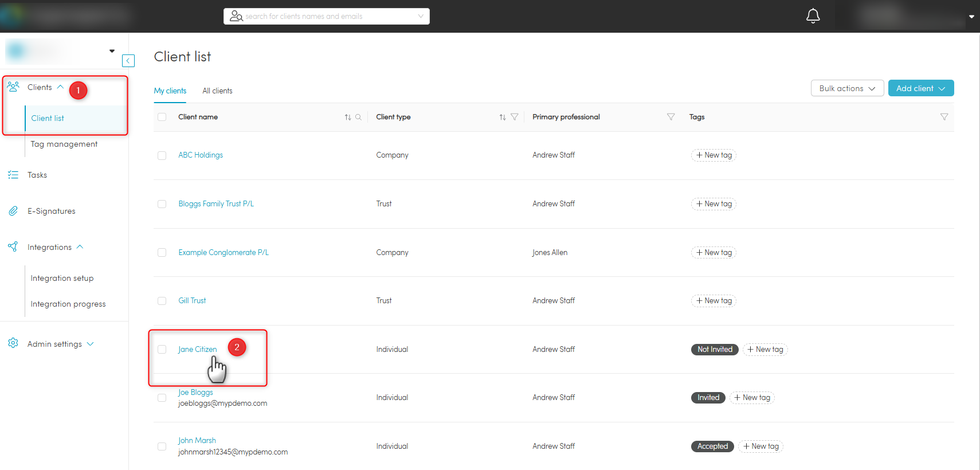
Task: Sort by Client name column arrows
Action: click(348, 117)
